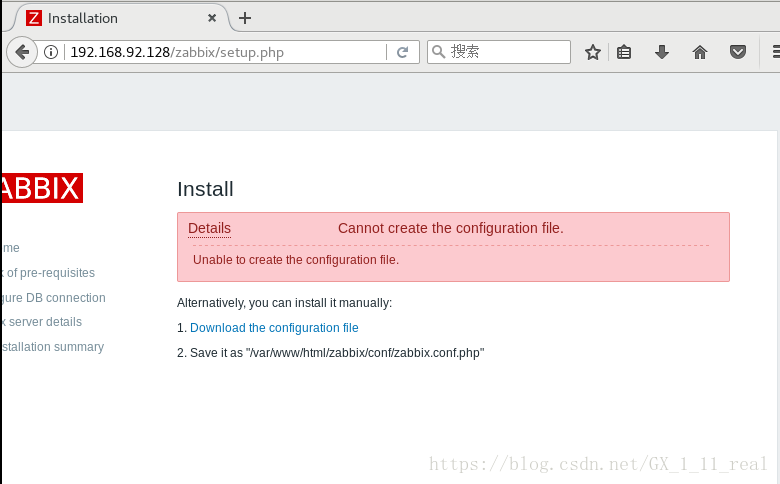Screen dimensions: 780x484
Task: Select Configure DB connection step
Action: coord(53,297)
